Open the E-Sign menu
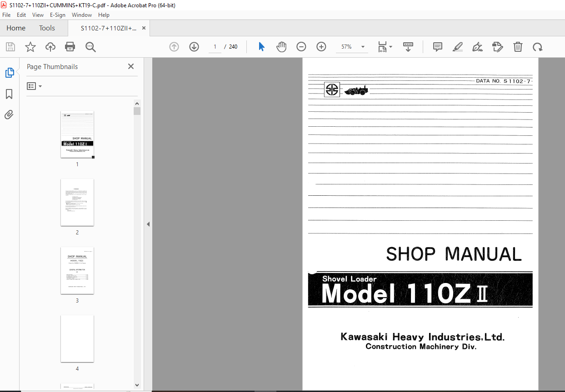This screenshot has width=565, height=392. (x=58, y=15)
